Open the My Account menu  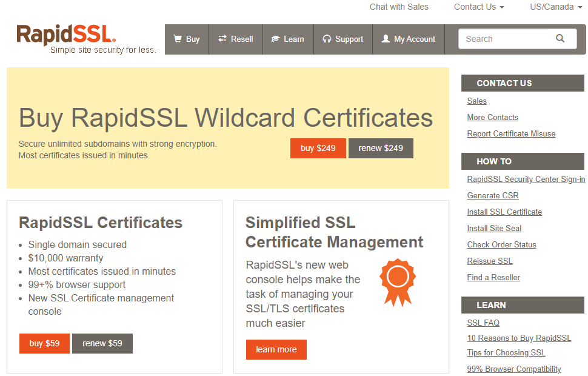pyautogui.click(x=409, y=39)
